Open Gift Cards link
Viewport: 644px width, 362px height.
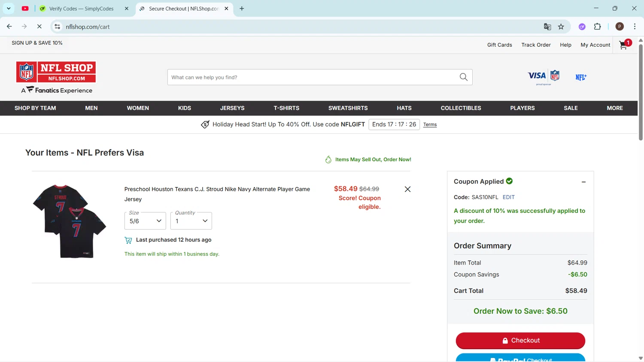tap(500, 45)
